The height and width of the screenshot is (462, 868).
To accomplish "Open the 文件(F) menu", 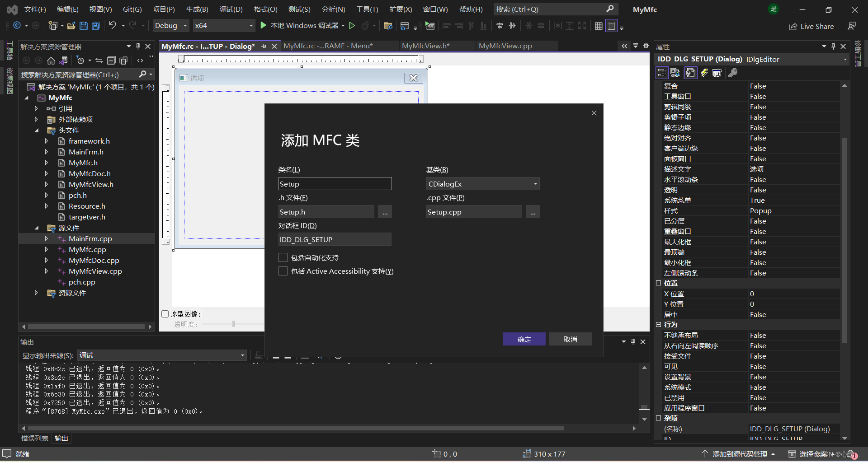I will 35,9.
